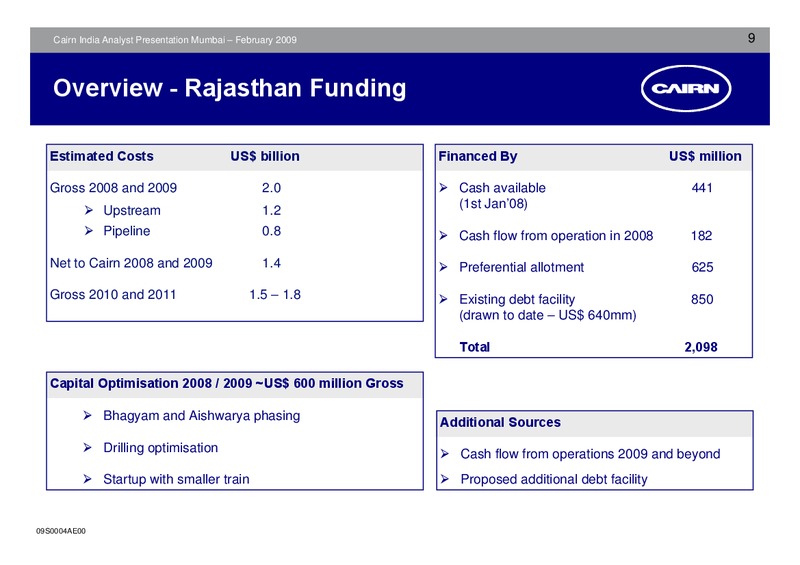Click the arrow bullet before Preferential allotment

coord(444,267)
